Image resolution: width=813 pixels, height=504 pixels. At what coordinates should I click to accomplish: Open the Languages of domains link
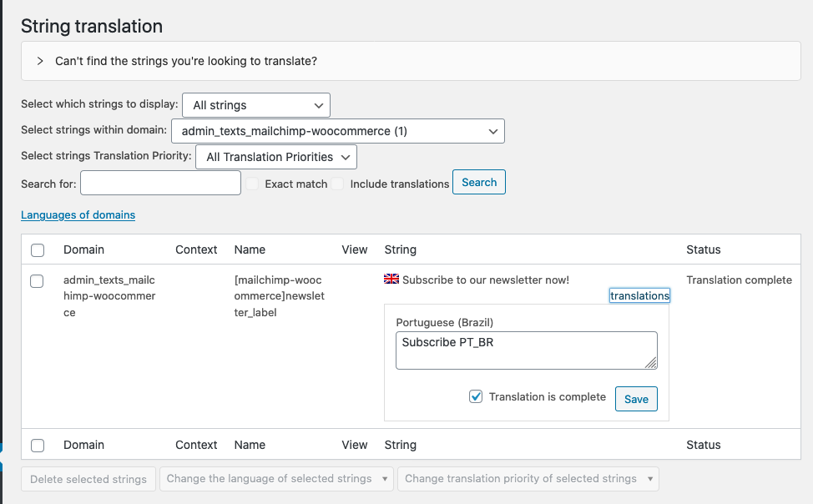(78, 214)
